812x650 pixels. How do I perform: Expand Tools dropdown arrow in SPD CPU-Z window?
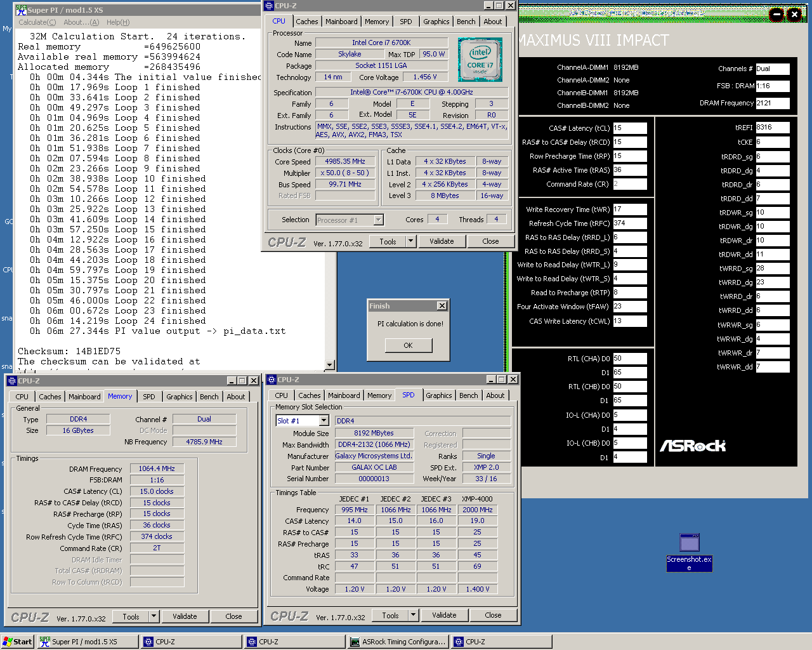pyautogui.click(x=413, y=615)
